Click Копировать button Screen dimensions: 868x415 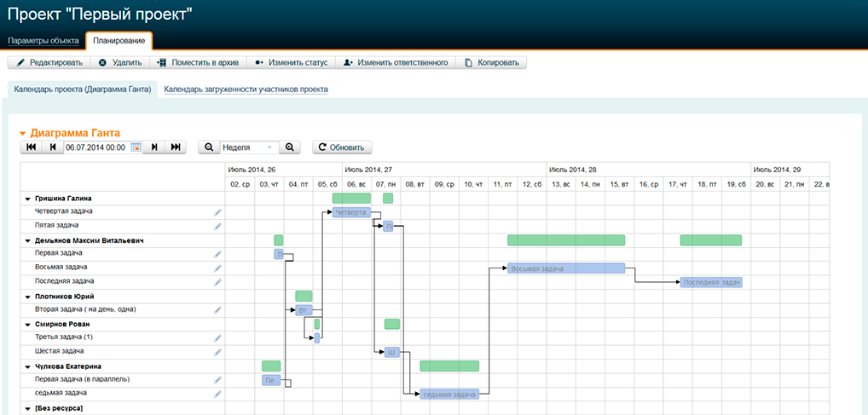(x=491, y=62)
